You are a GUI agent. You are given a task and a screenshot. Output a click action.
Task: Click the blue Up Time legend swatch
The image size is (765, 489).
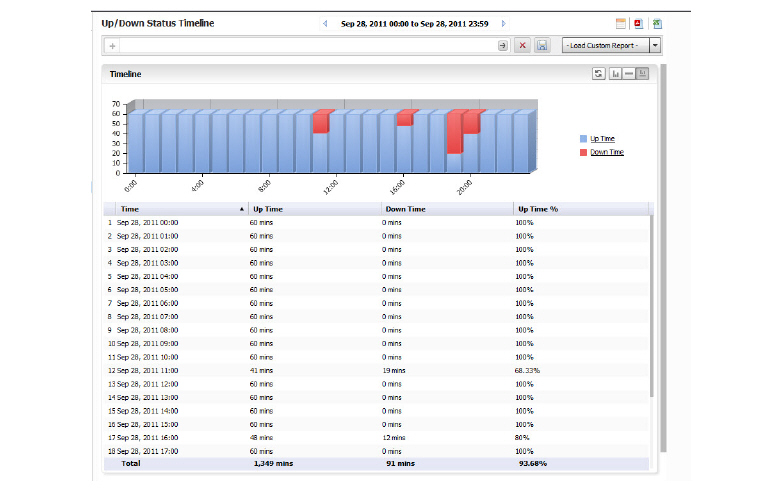coord(583,139)
